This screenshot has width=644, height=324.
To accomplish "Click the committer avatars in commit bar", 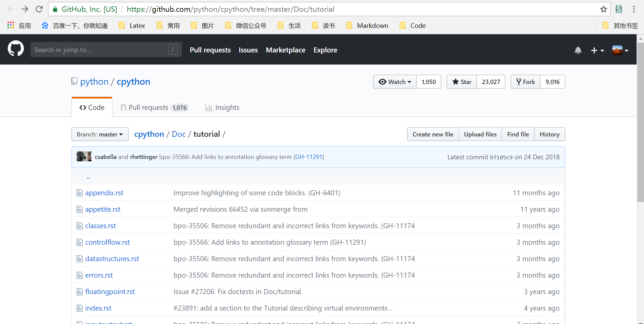I will pos(84,156).
